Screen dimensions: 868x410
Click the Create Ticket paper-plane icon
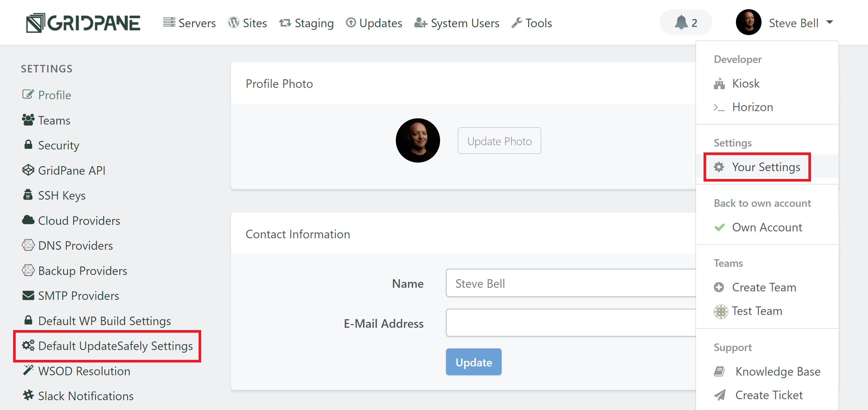(x=720, y=395)
